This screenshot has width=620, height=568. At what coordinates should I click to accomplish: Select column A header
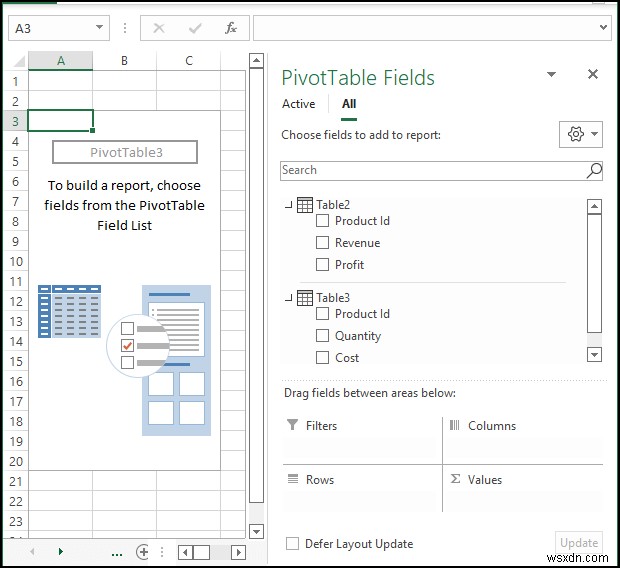60,61
